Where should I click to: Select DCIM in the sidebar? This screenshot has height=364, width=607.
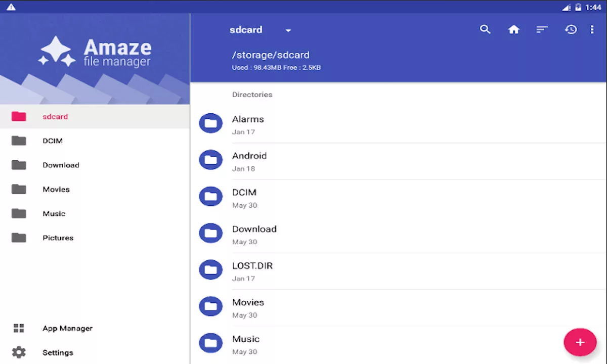(x=53, y=141)
